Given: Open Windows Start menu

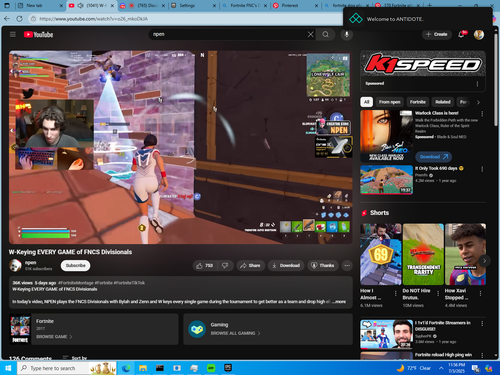Looking at the screenshot, I should 8,368.
